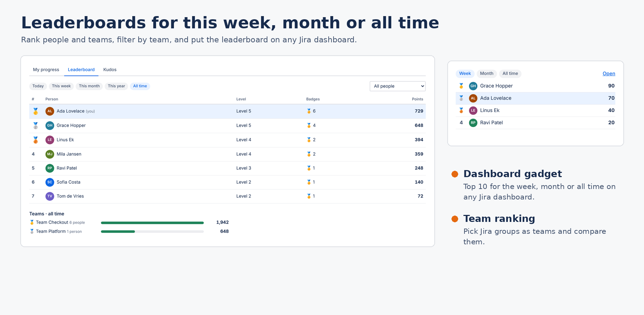644x315 pixels.
Task: Click the Person column header
Action: pyautogui.click(x=52, y=99)
